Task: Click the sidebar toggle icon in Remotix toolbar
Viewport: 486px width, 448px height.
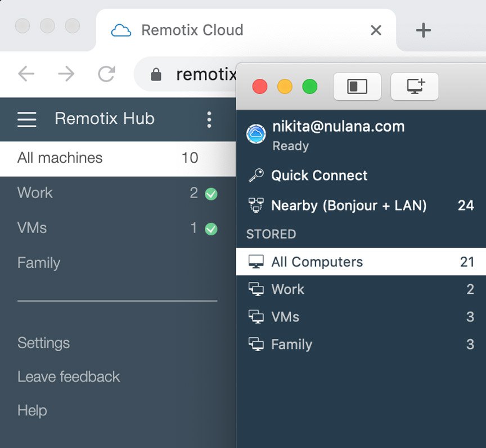Action: coord(357,86)
